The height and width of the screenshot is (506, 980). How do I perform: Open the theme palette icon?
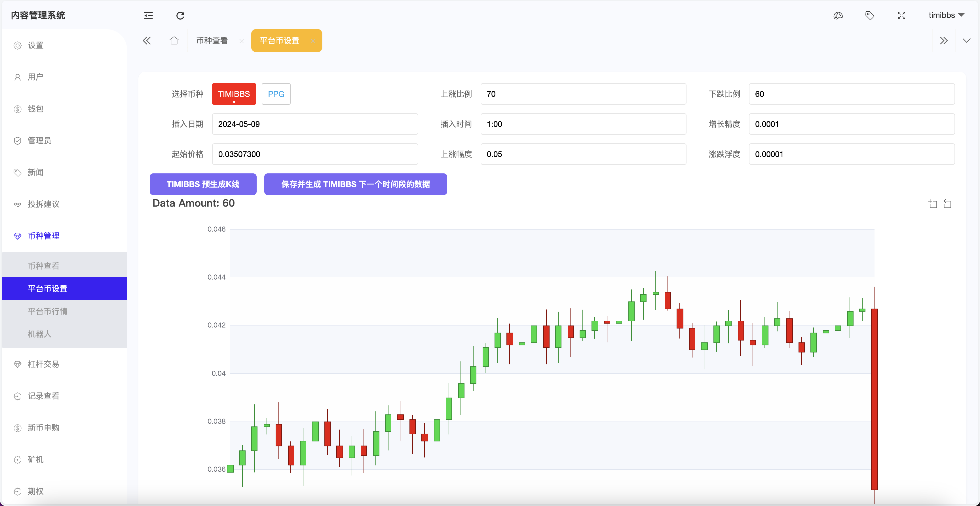click(x=838, y=16)
